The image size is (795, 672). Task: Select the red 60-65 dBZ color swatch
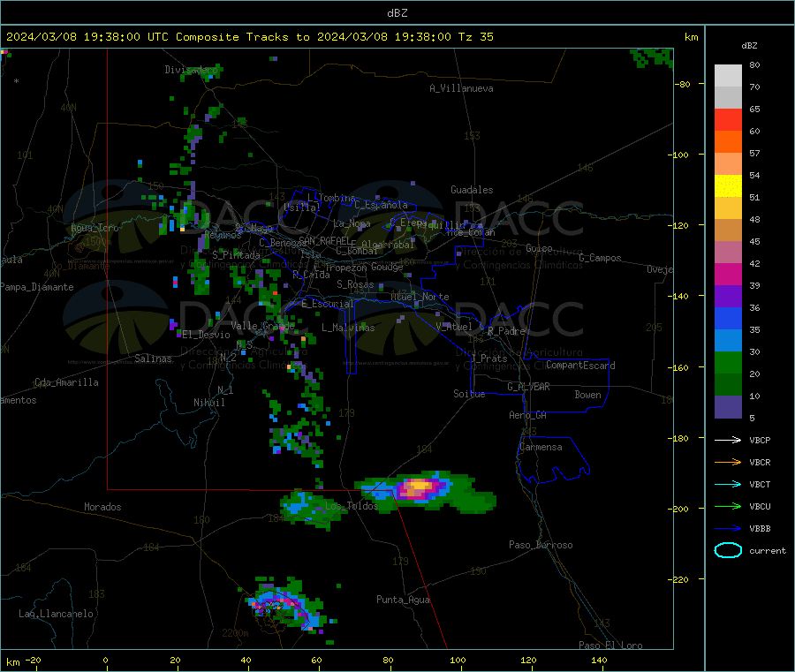[728, 119]
